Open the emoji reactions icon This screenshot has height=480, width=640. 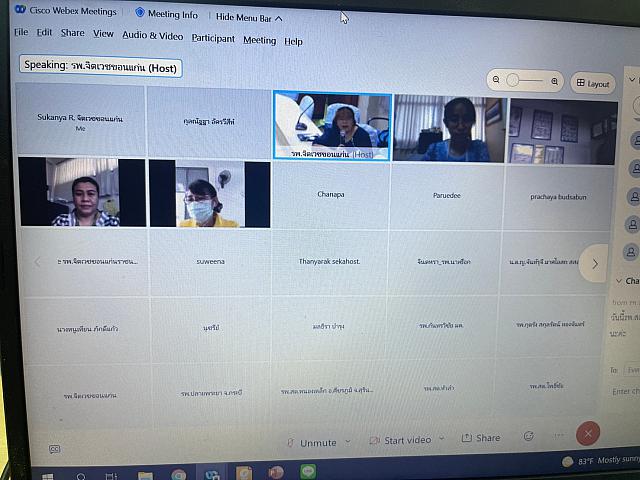(528, 436)
